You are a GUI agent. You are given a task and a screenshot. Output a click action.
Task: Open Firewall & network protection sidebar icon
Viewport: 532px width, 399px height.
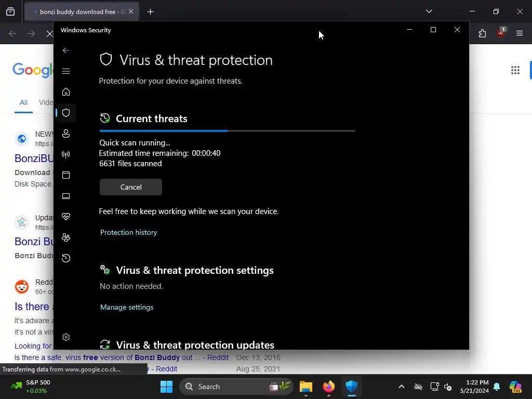coord(66,154)
